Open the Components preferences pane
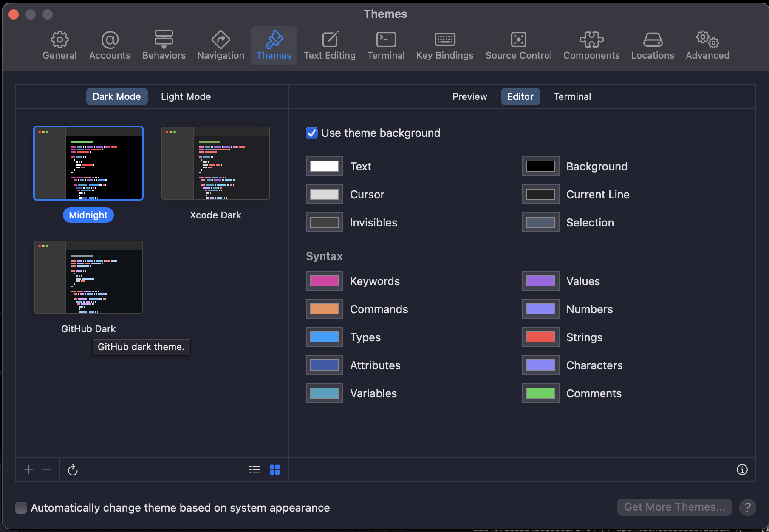This screenshot has width=769, height=532. click(591, 45)
